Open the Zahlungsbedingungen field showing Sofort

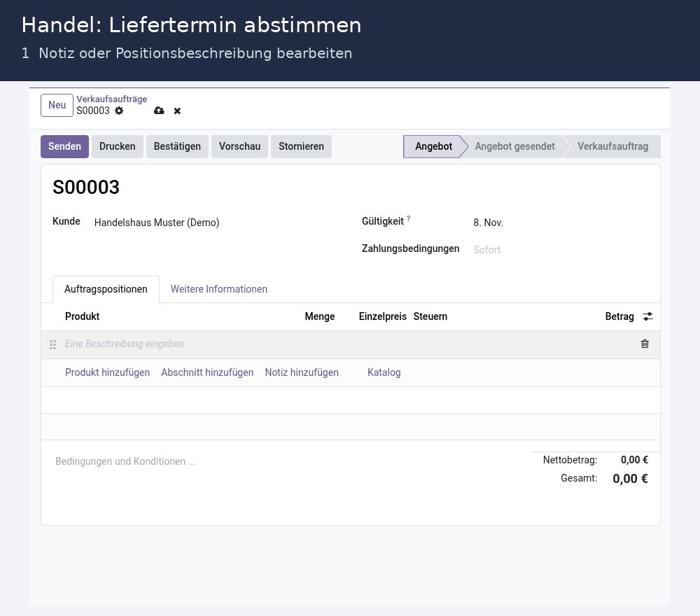click(x=486, y=249)
